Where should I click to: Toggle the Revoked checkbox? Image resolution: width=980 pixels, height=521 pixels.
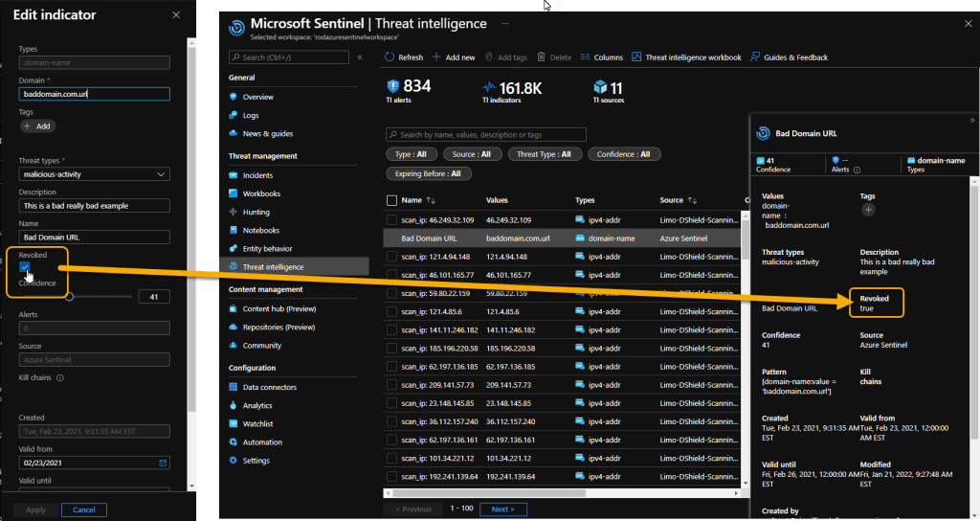click(24, 267)
